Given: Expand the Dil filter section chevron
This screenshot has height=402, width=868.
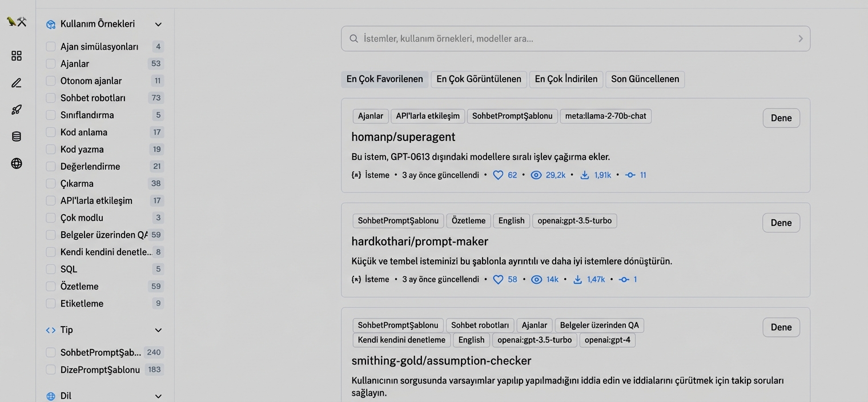Looking at the screenshot, I should (158, 396).
